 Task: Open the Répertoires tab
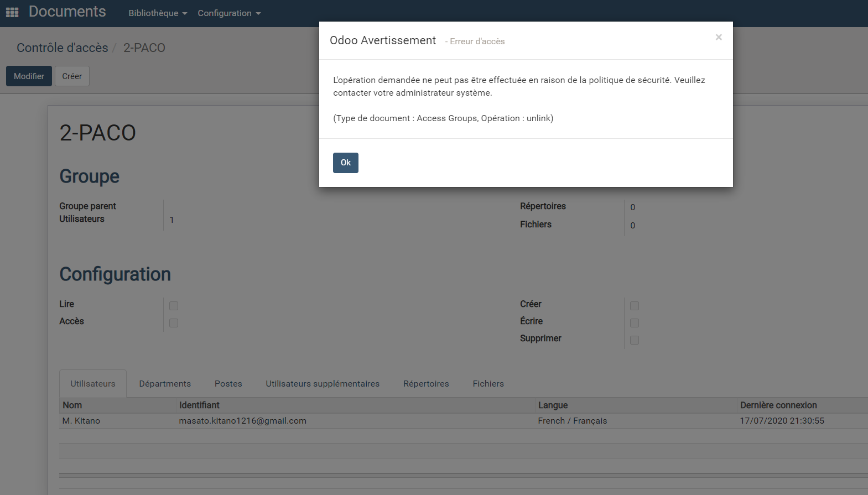click(426, 384)
